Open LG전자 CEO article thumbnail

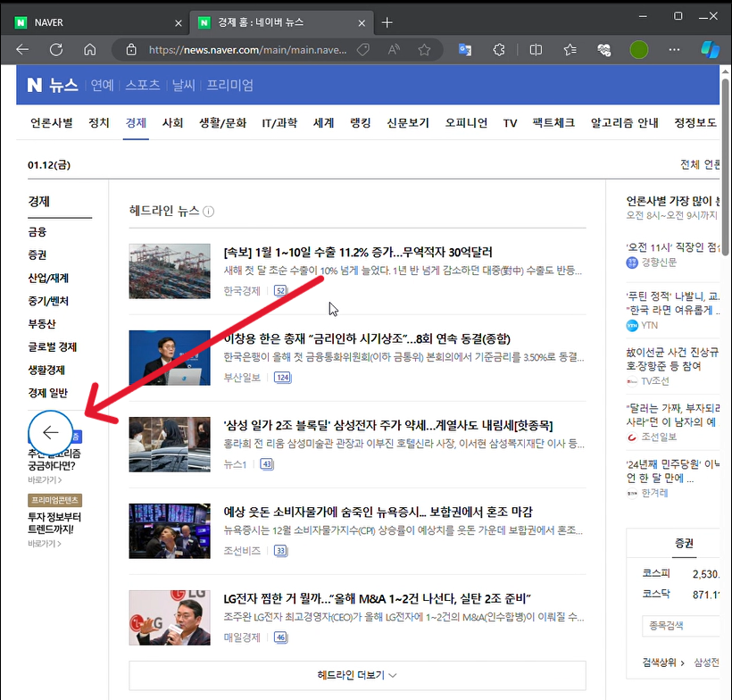pos(170,617)
